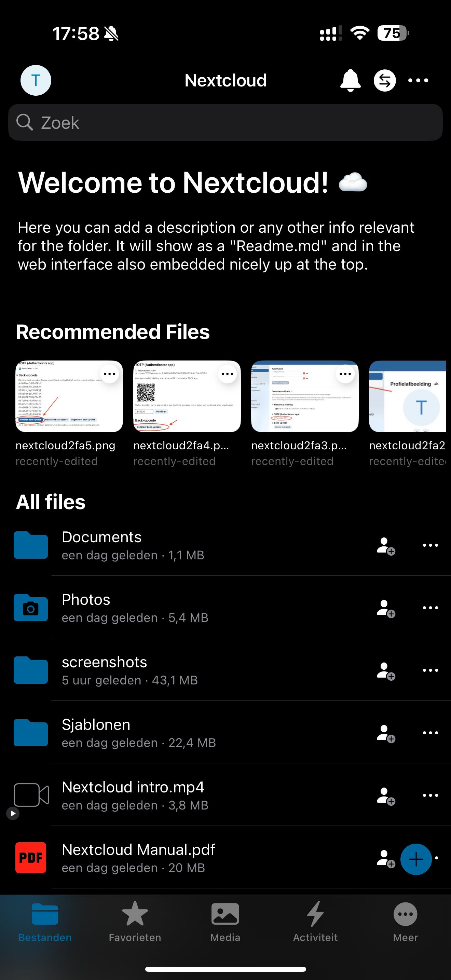Select the Nextcloud Manual.pdf file name

tap(138, 849)
